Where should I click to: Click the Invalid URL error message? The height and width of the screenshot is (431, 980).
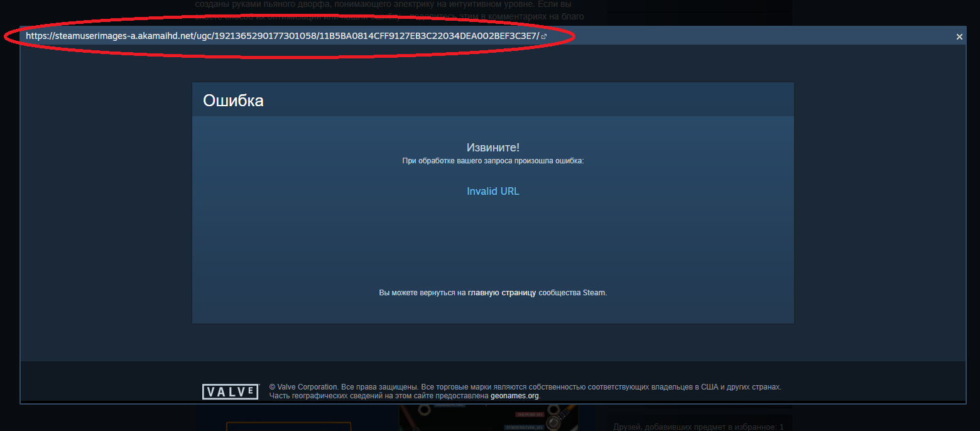tap(493, 191)
